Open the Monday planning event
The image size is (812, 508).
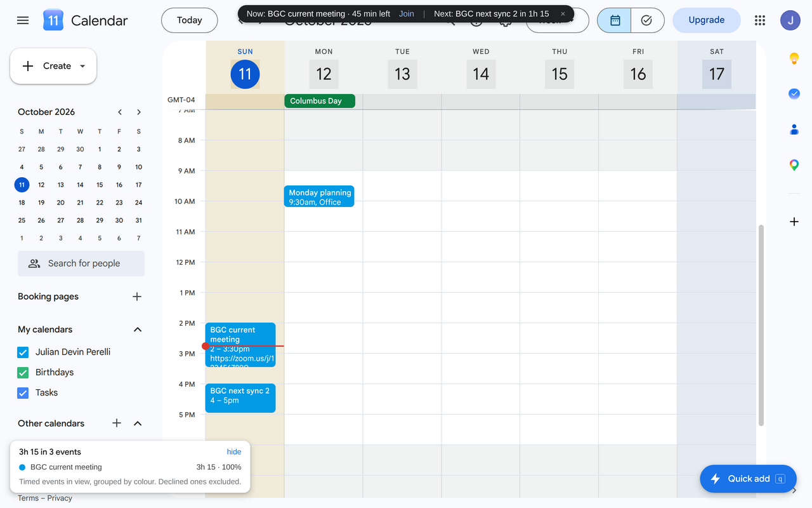[x=319, y=197]
